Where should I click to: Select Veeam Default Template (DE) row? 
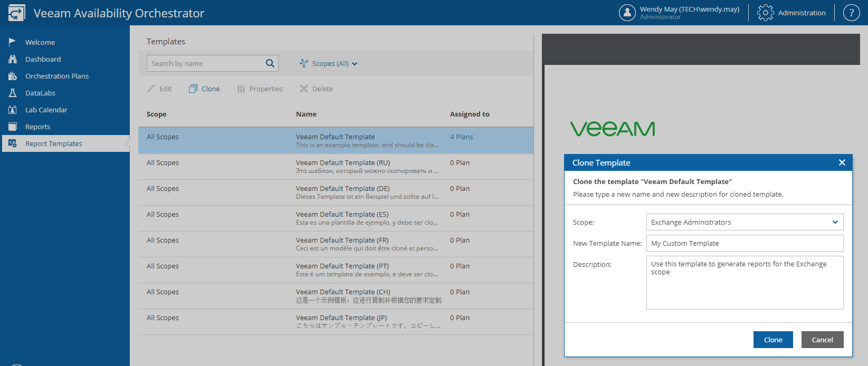[x=336, y=192]
